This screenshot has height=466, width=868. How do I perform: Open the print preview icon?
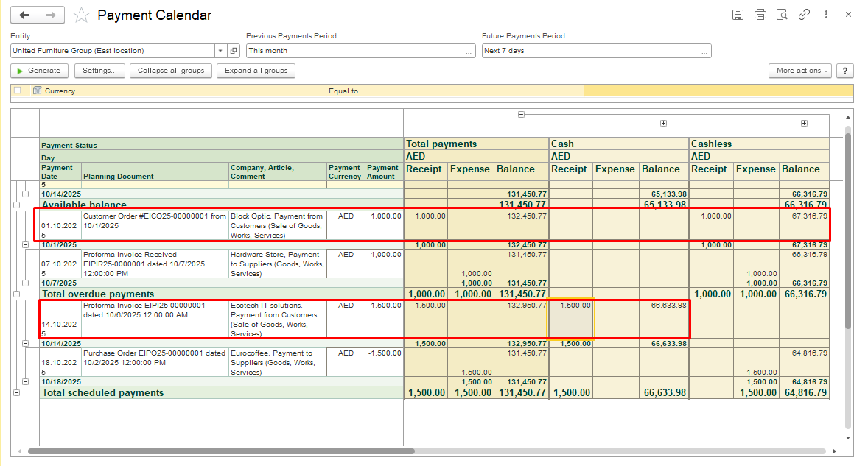[x=782, y=15]
